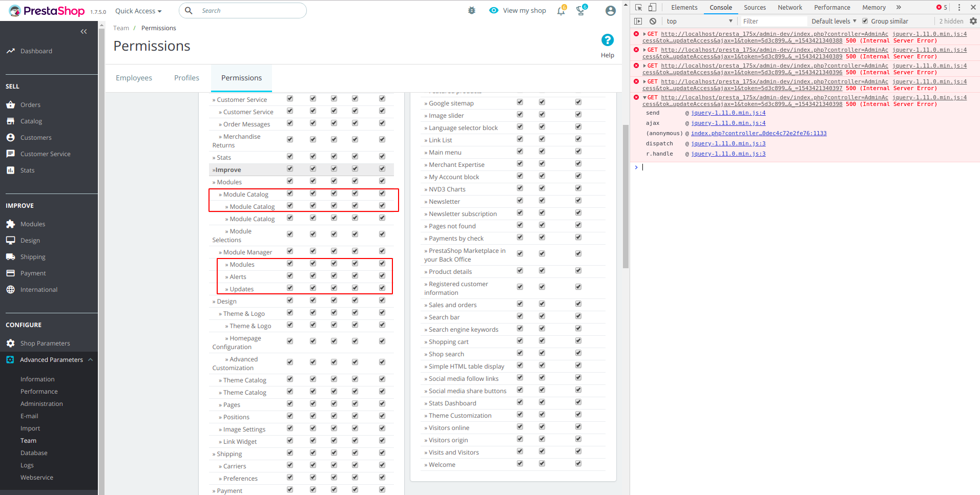The width and height of the screenshot is (980, 495).
Task: Open the Debug mode bug icon
Action: (x=471, y=10)
